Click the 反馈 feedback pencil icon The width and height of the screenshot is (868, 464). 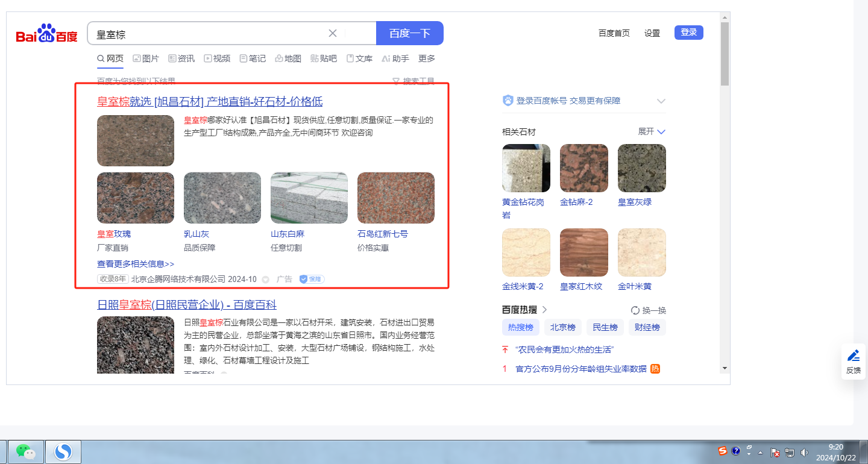[853, 356]
